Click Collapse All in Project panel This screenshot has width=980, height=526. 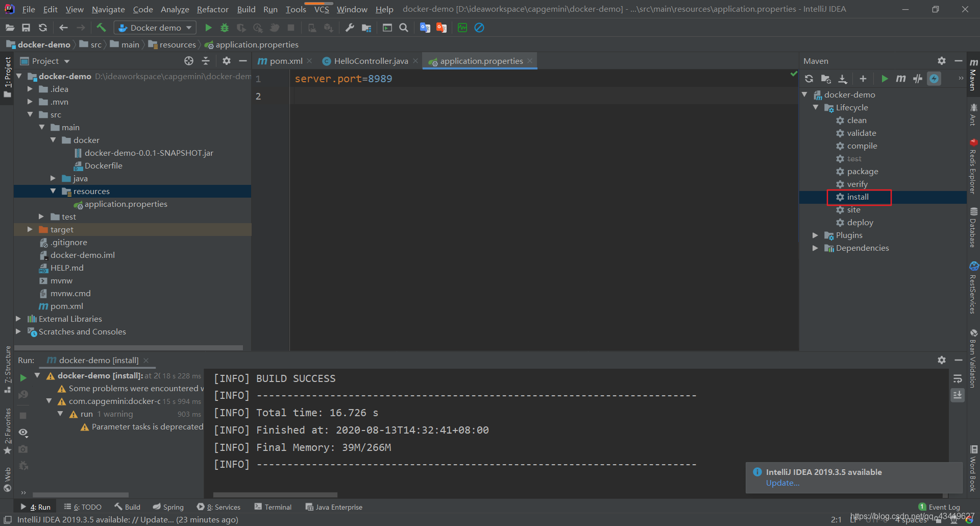click(206, 61)
